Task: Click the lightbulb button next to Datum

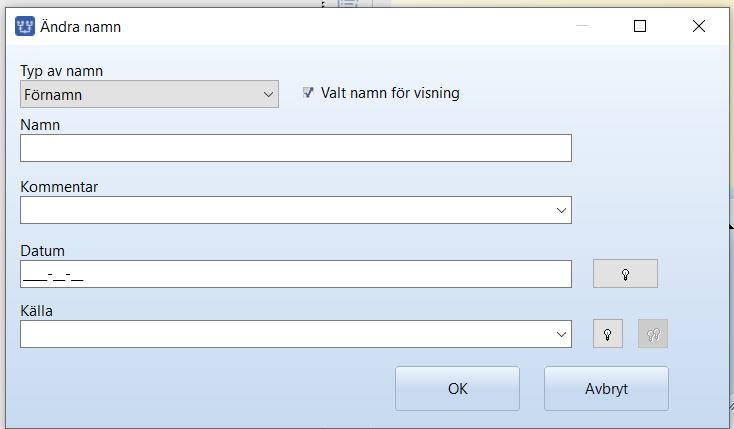Action: [625, 274]
